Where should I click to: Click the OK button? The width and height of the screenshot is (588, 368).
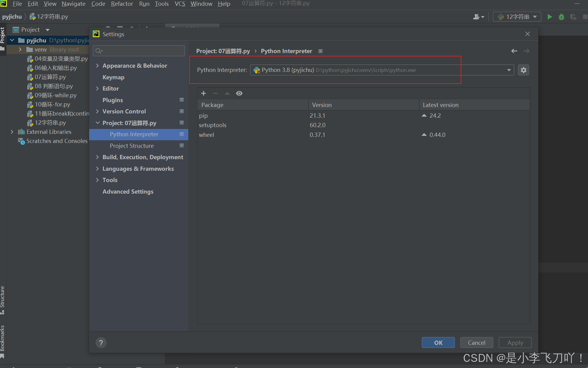(438, 343)
